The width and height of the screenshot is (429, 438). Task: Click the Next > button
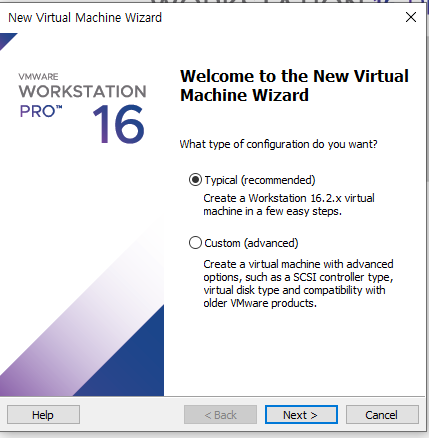click(x=301, y=415)
